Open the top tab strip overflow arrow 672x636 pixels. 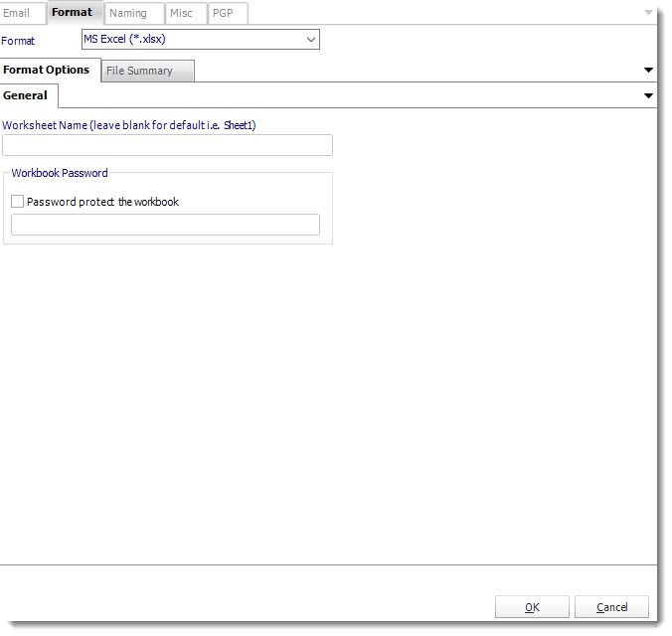pyautogui.click(x=648, y=13)
